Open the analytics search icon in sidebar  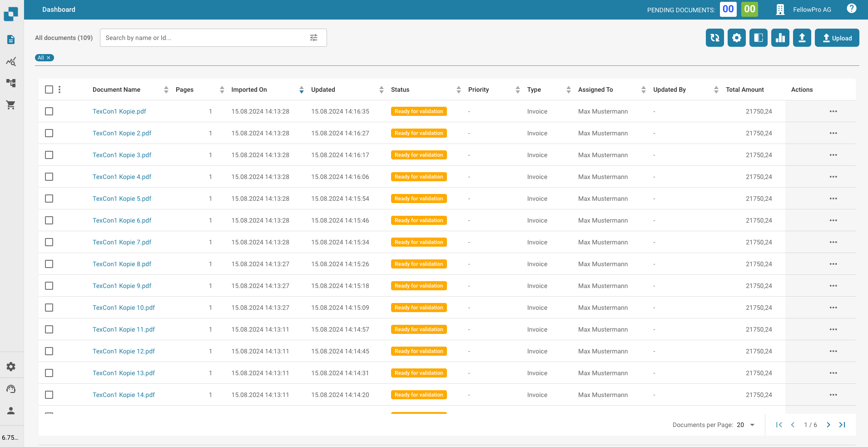coord(11,61)
